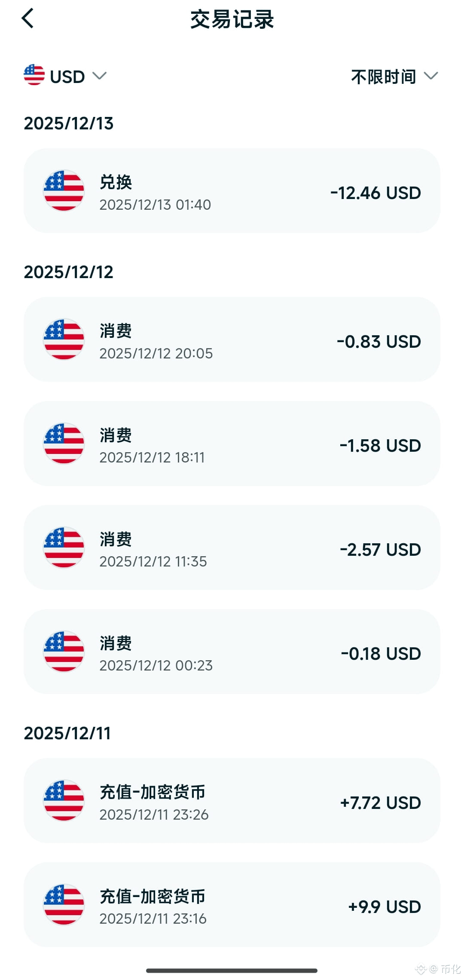Tap flag icon on the 00:23 消费 entry
464x980 pixels.
pos(64,651)
